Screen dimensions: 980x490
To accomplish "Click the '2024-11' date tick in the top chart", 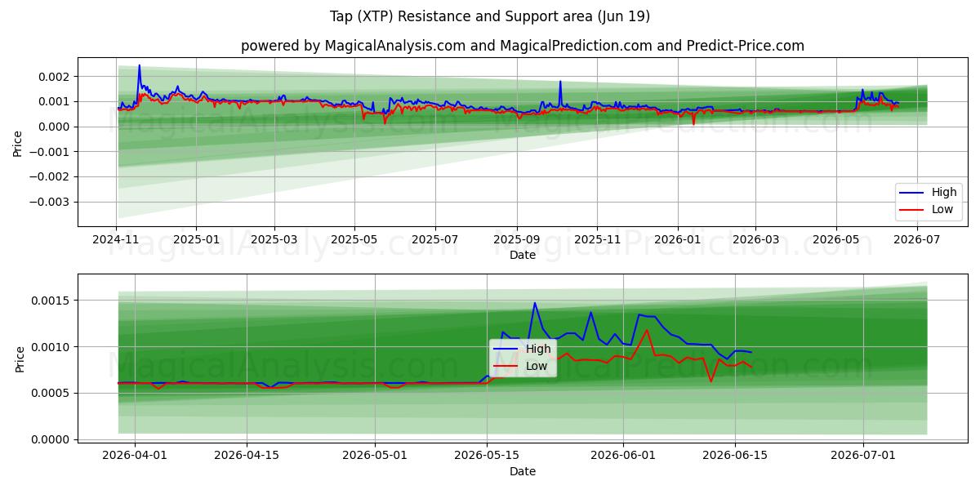I will [x=116, y=241].
